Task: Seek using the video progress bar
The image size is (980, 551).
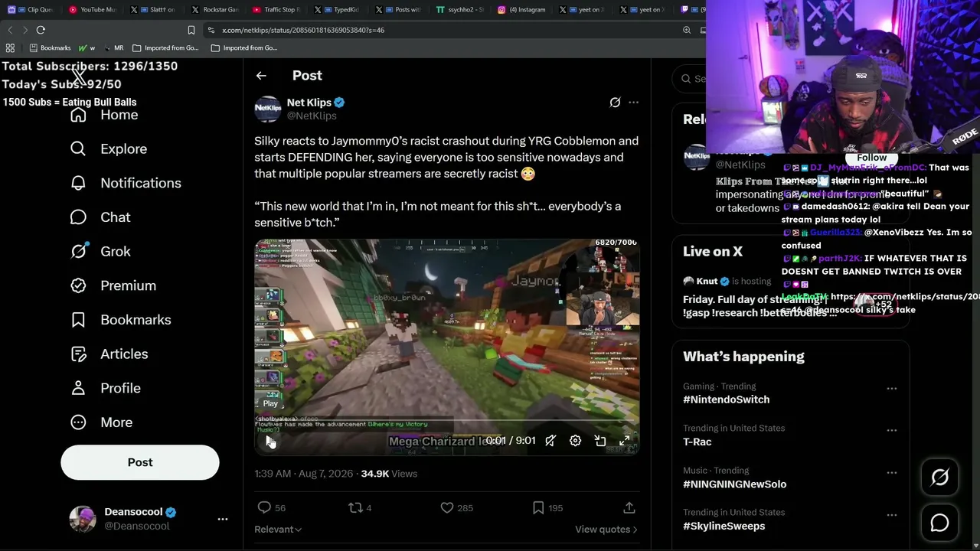Action: [x=447, y=421]
